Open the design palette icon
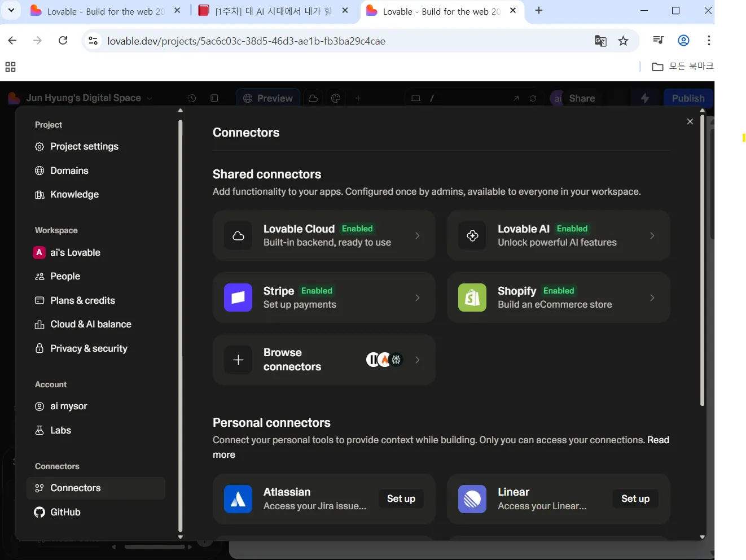This screenshot has width=746, height=560. (x=336, y=98)
